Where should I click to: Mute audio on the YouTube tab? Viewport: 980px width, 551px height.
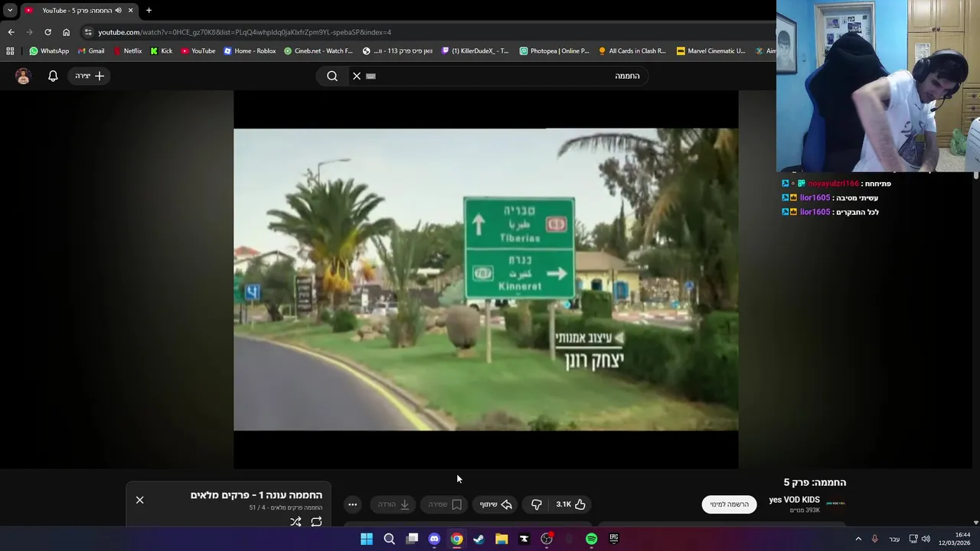click(118, 11)
